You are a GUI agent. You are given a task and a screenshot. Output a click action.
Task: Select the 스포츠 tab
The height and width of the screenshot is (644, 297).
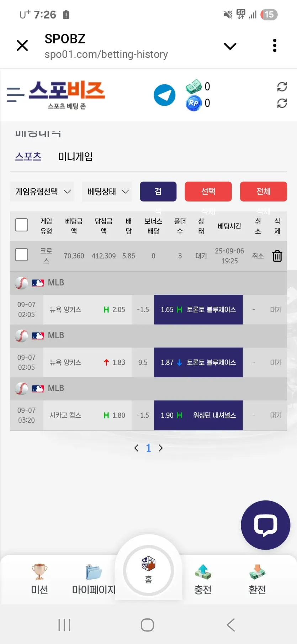point(28,156)
